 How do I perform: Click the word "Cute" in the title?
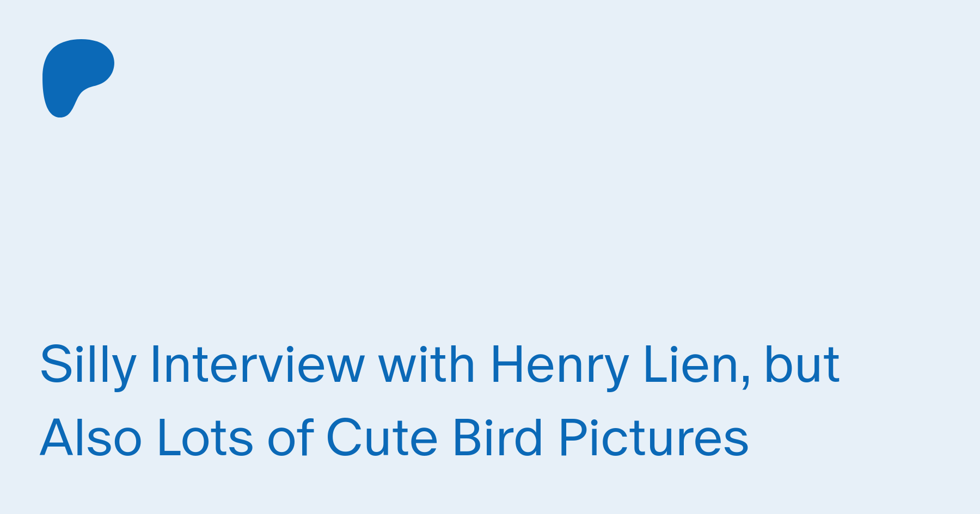382,438
